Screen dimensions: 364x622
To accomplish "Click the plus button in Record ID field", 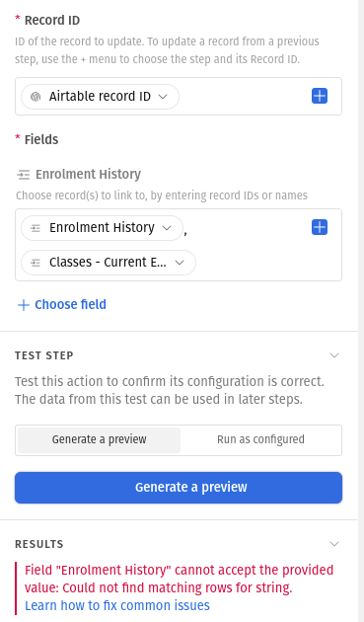I will click(x=320, y=96).
